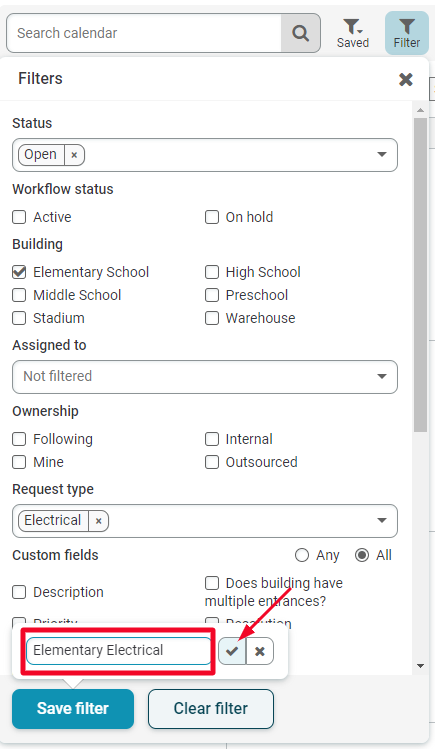Click the Clear filter button

pyautogui.click(x=211, y=708)
